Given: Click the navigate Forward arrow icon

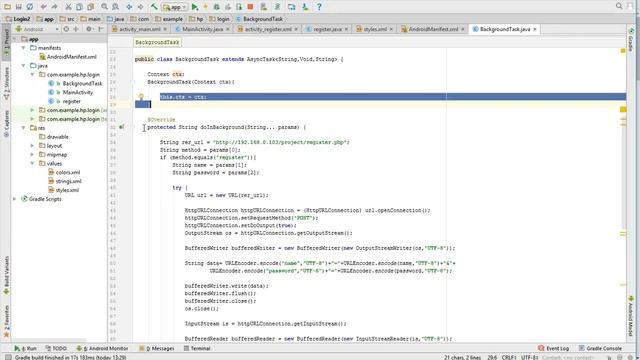Looking at the screenshot, I should (140, 7).
